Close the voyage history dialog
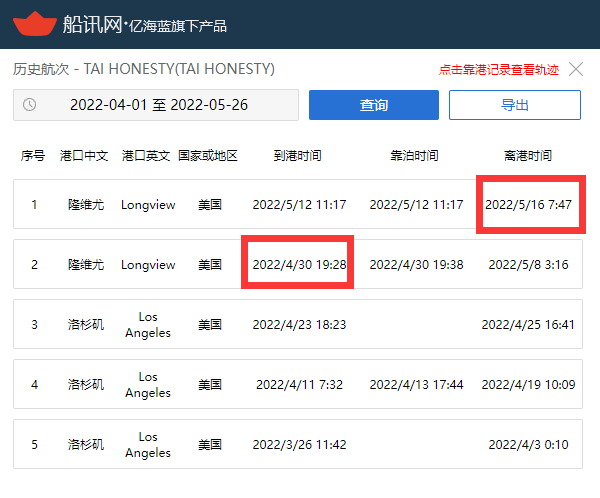 [x=576, y=69]
